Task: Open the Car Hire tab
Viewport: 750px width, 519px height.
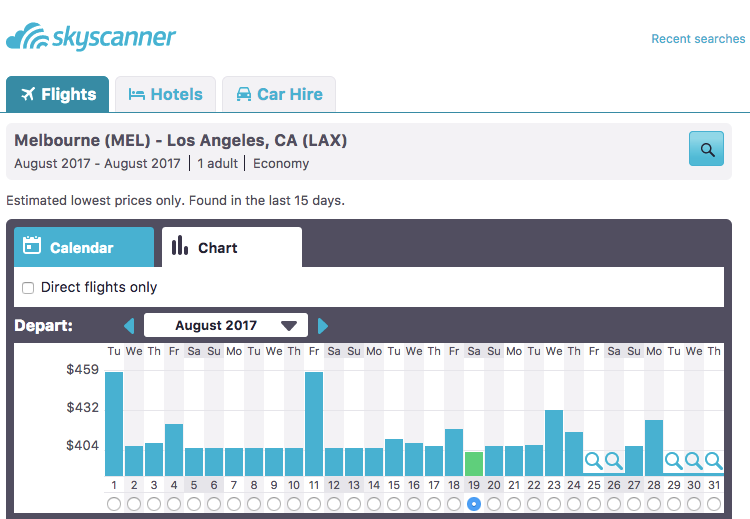Action: 279,94
